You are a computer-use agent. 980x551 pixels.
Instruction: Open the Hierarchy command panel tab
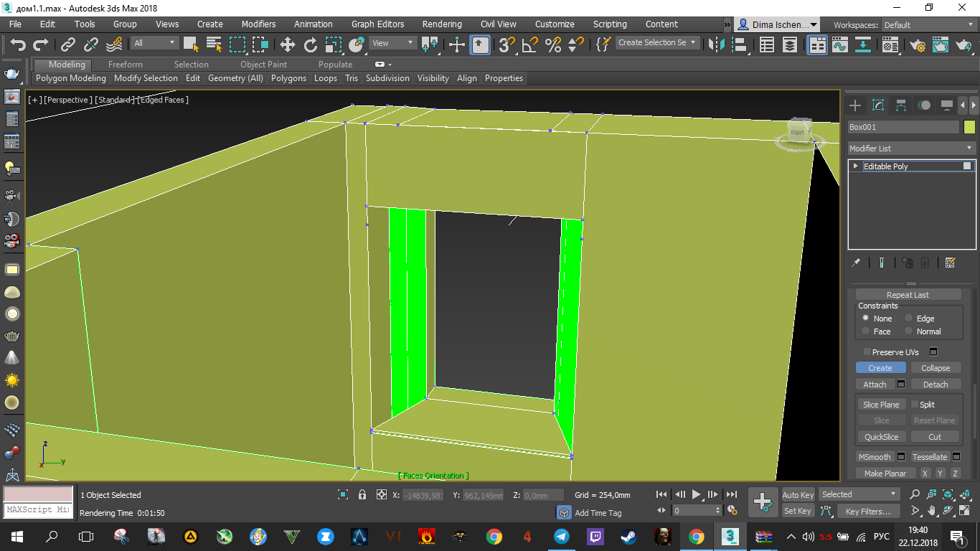[x=901, y=105]
